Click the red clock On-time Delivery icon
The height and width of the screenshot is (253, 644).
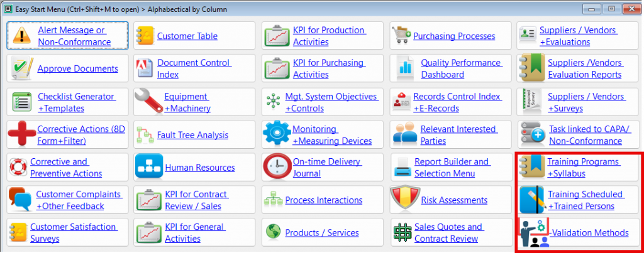(277, 167)
